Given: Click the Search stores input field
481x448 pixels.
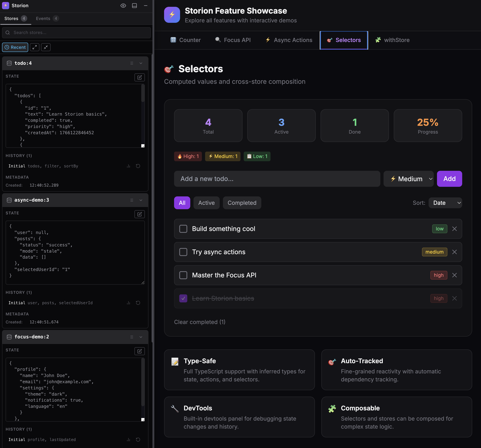Looking at the screenshot, I should pos(76,33).
